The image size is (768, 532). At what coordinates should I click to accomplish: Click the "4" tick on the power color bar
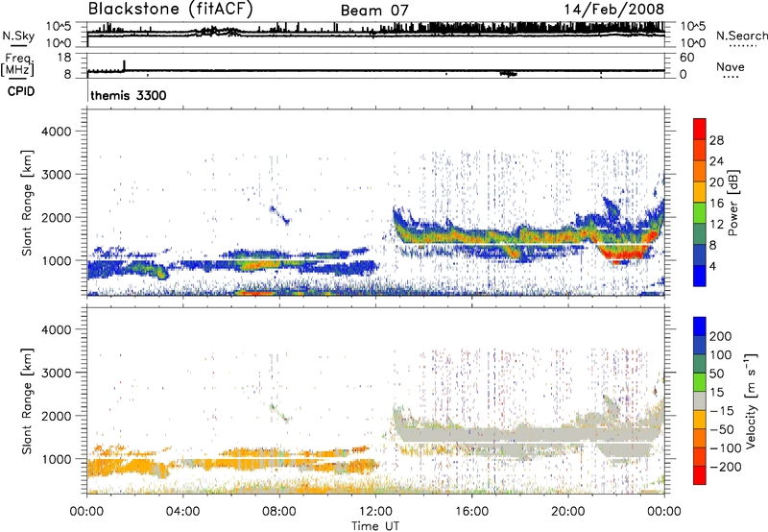click(x=712, y=266)
